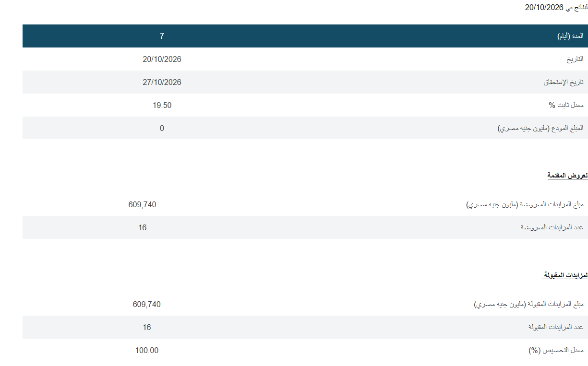Select 609,740 in the "مبلغ المزايدات المعروضة" row

tap(143, 204)
